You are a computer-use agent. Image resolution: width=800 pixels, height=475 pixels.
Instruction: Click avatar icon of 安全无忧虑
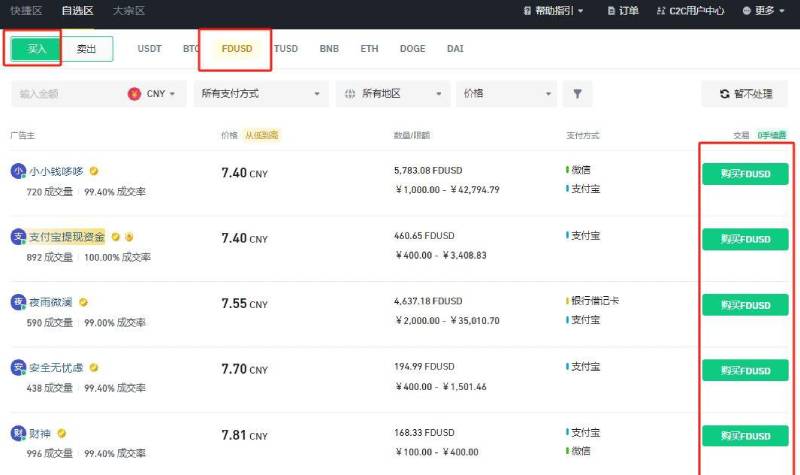(x=18, y=367)
